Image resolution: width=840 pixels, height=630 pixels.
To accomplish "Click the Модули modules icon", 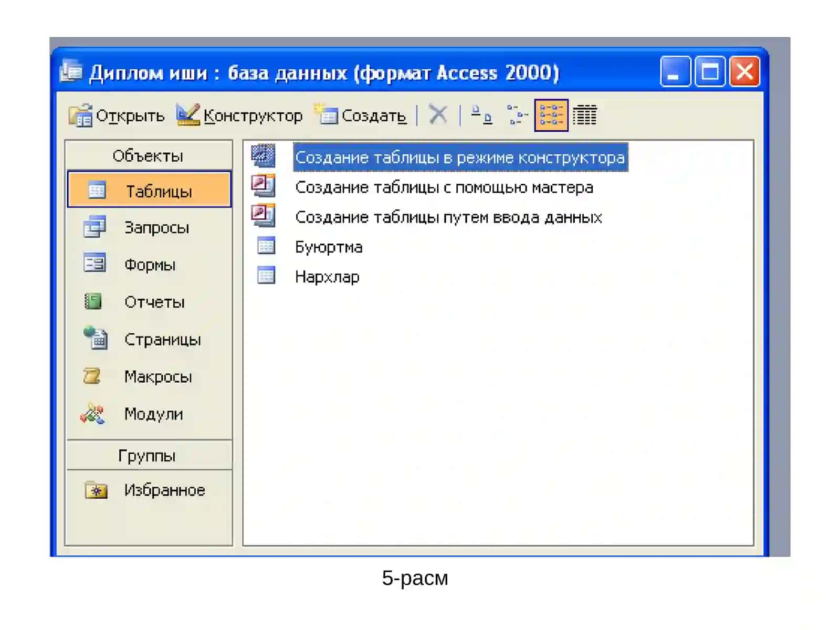I will (92, 413).
